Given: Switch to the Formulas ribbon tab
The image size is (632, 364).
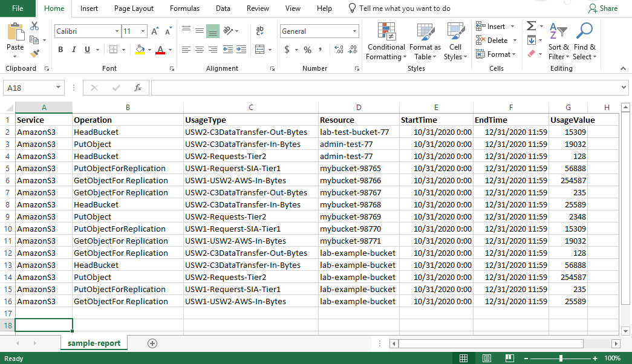Looking at the screenshot, I should pos(184,8).
